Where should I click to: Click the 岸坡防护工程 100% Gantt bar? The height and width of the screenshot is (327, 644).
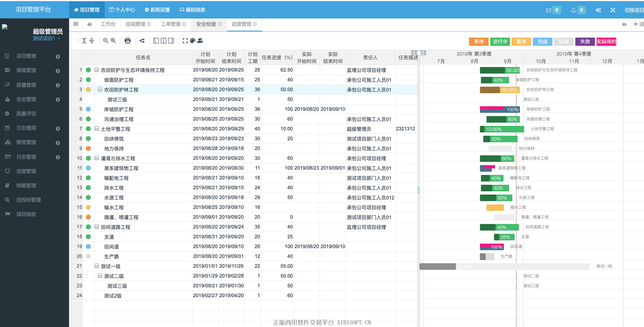pyautogui.click(x=500, y=110)
